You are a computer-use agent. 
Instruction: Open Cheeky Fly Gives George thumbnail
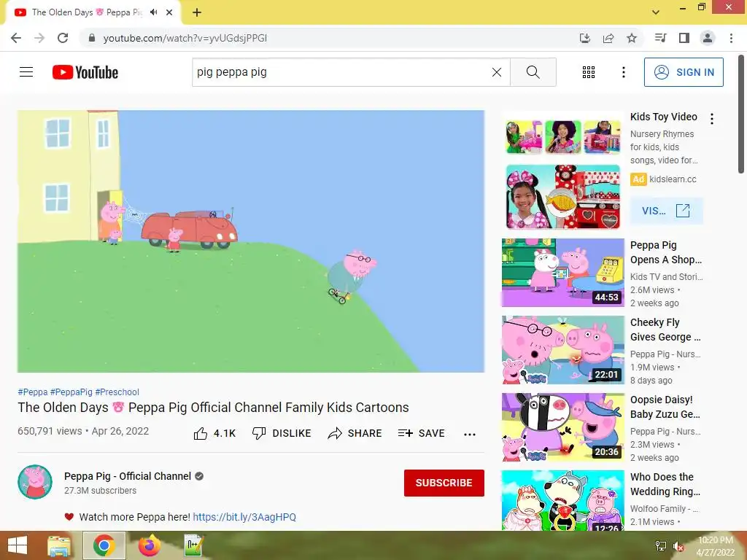click(562, 350)
